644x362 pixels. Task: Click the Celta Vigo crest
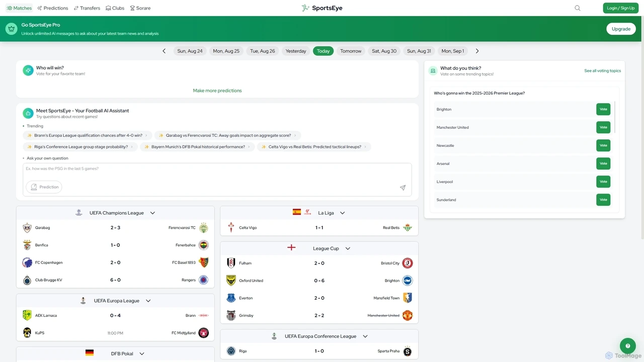231,228
